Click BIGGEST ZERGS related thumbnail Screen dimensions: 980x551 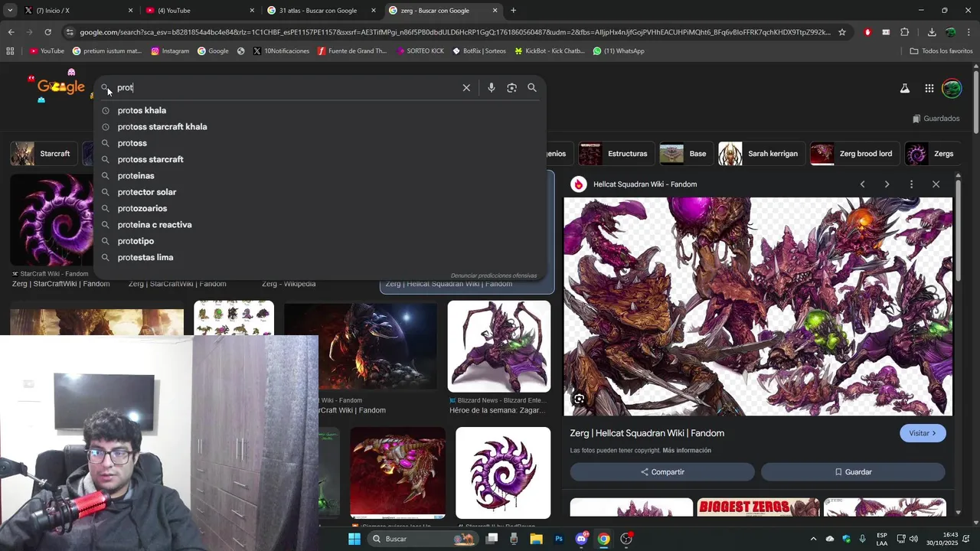758,507
